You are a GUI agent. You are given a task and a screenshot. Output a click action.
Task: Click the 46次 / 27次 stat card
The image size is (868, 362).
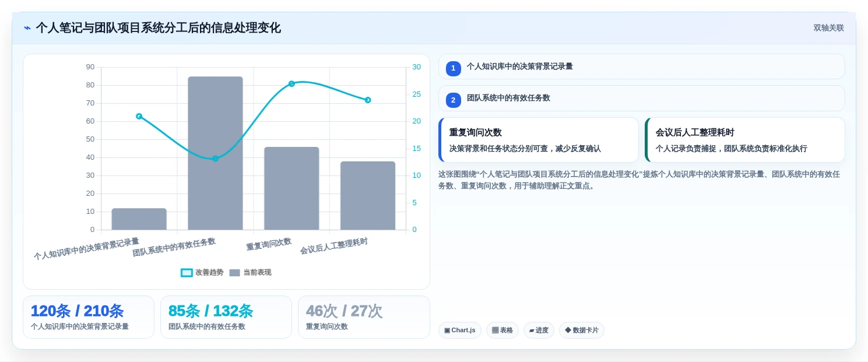364,317
